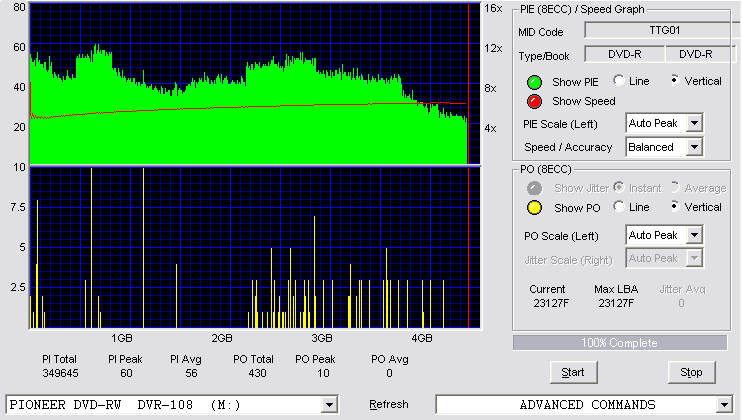
Task: Expand the PIONEER DVD-RW drive selector
Action: 329,405
